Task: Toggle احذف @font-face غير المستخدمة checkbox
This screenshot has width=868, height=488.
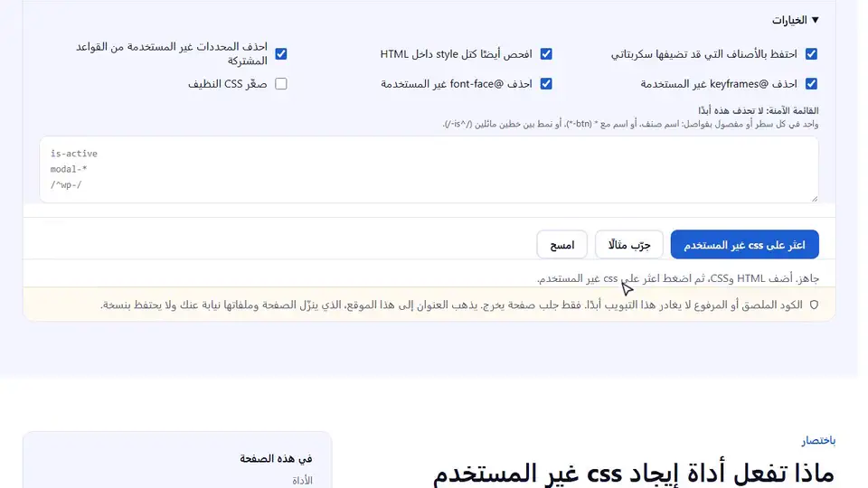Action: (x=546, y=83)
